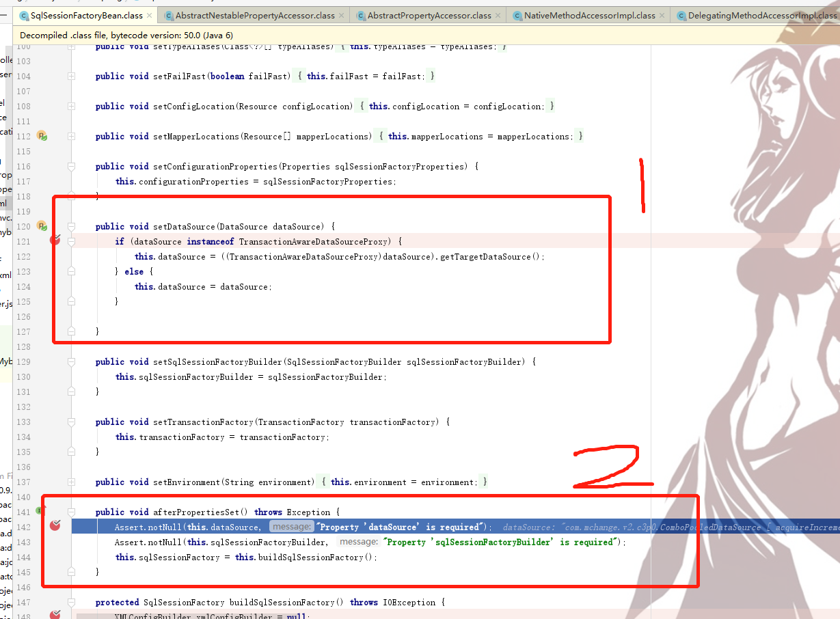Viewport: 840px width, 619px height.
Task: Toggle off the breakpoint on line 142
Action: point(55,526)
